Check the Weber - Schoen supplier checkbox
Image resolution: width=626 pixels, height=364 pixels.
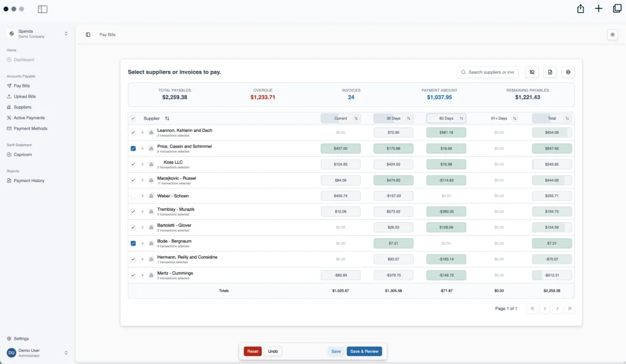tap(133, 196)
